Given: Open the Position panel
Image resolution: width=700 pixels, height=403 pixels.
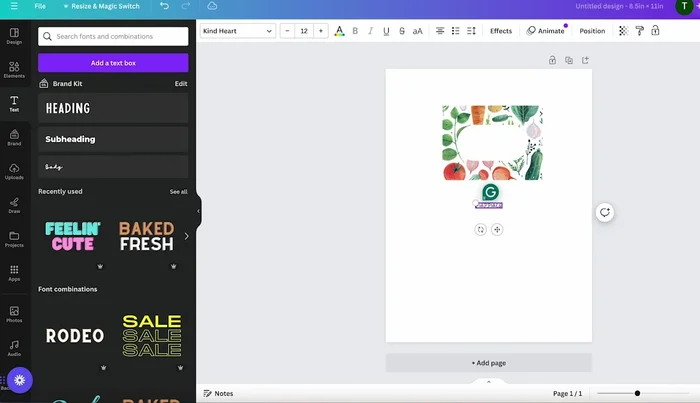Looking at the screenshot, I should coord(592,31).
